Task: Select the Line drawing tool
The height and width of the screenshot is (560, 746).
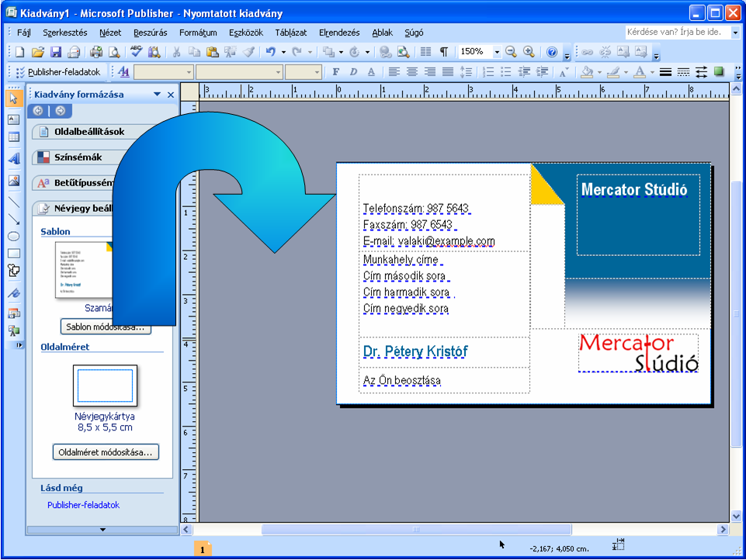Action: click(13, 202)
